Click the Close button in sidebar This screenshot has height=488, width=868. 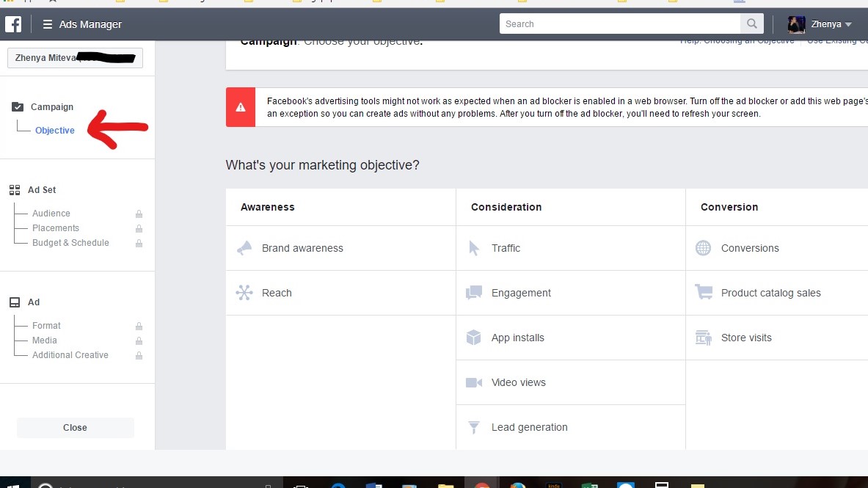point(76,428)
